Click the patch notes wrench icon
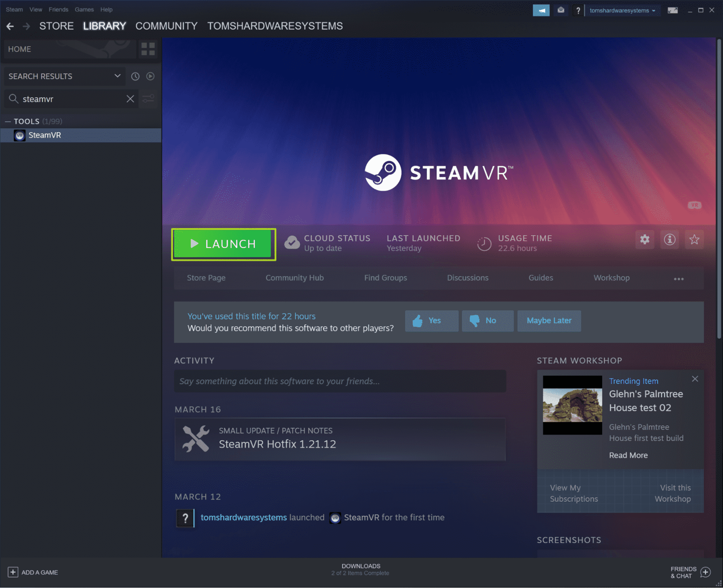723x588 pixels. pos(196,439)
